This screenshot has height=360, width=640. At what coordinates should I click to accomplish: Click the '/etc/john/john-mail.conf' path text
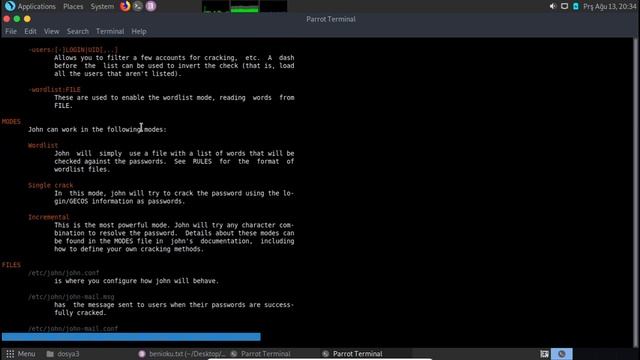click(73, 329)
